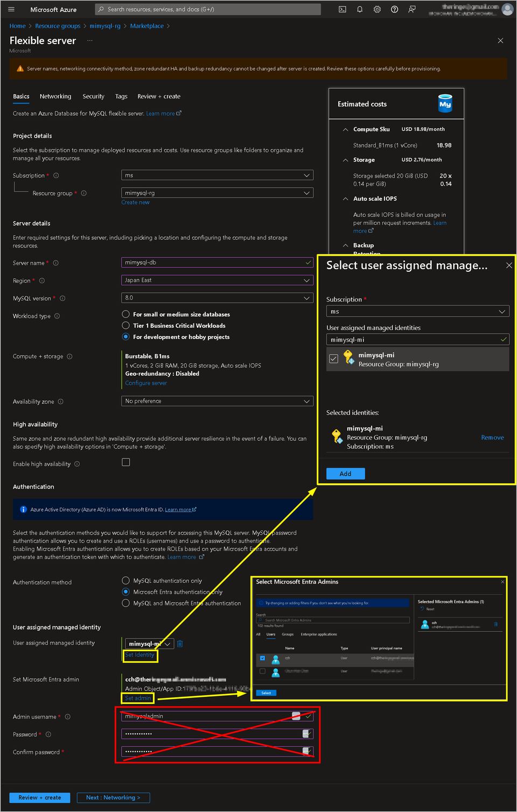
Task: Click the Configure server link
Action: coord(146,383)
